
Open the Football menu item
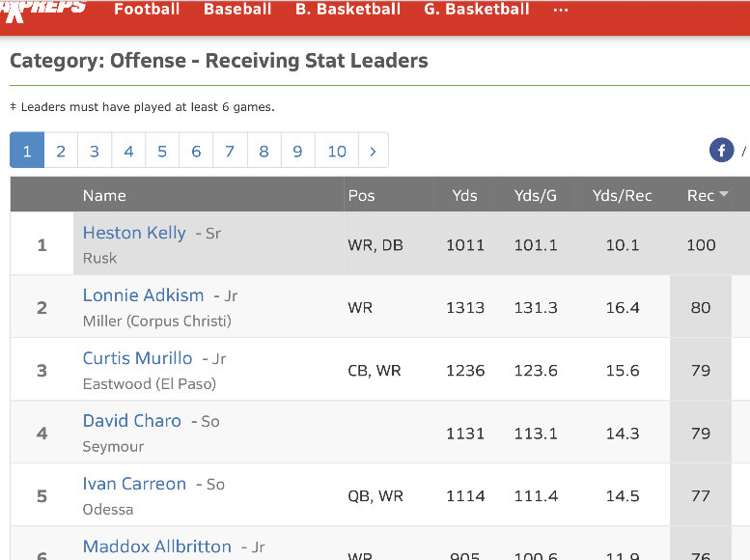pos(147,10)
